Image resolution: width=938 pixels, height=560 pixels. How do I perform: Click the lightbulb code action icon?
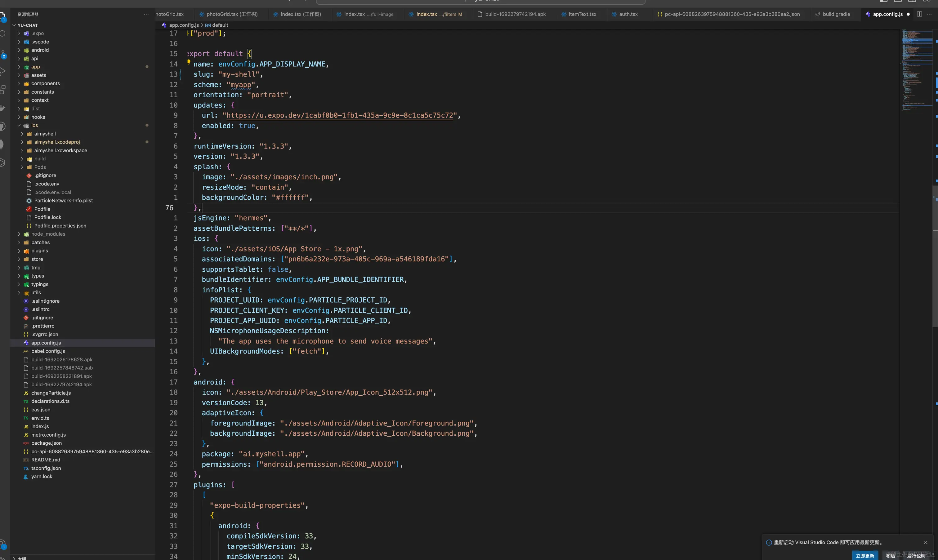[x=189, y=62]
